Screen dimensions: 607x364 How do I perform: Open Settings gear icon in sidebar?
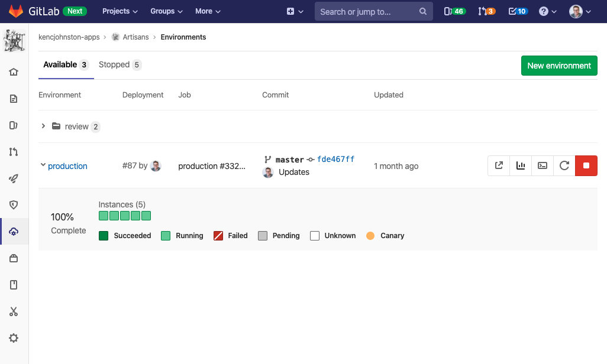[14, 338]
